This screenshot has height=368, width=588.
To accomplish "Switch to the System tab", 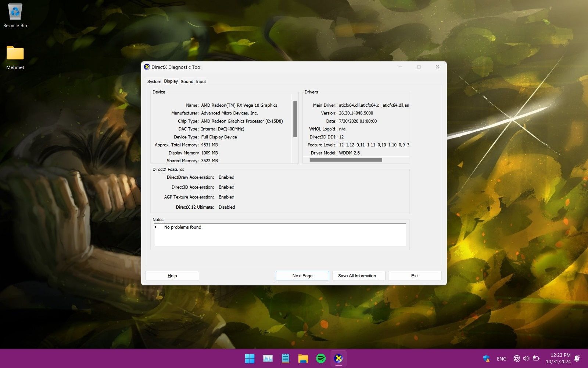I will click(154, 82).
